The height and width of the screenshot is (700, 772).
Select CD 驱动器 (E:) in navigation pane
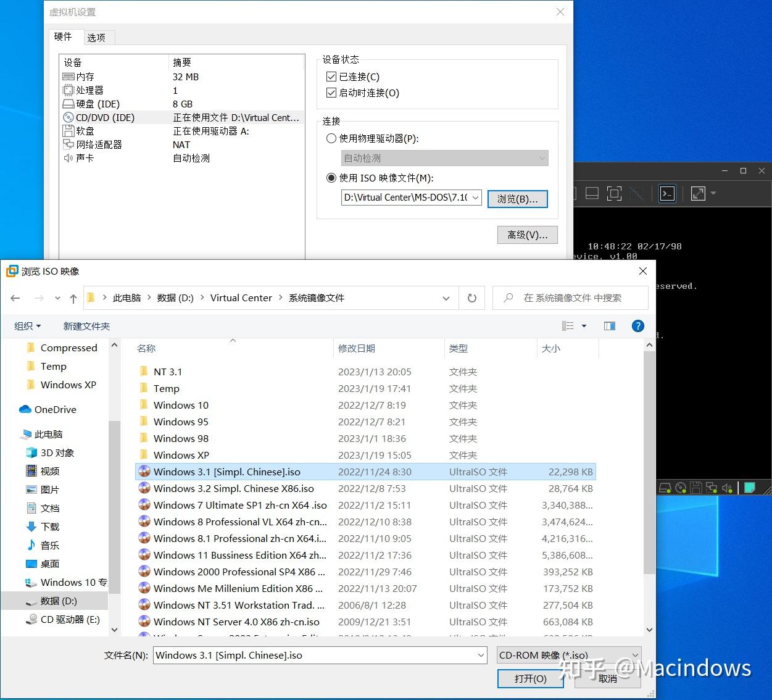63,619
